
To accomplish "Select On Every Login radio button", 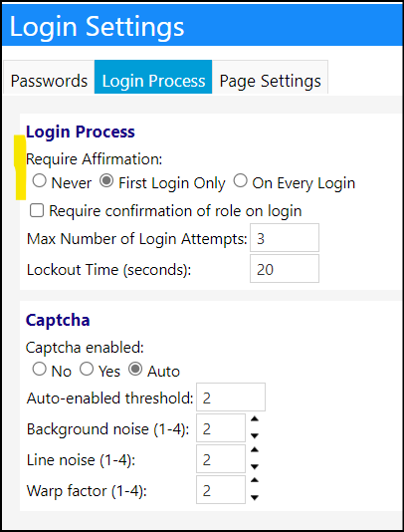I will pyautogui.click(x=240, y=181).
